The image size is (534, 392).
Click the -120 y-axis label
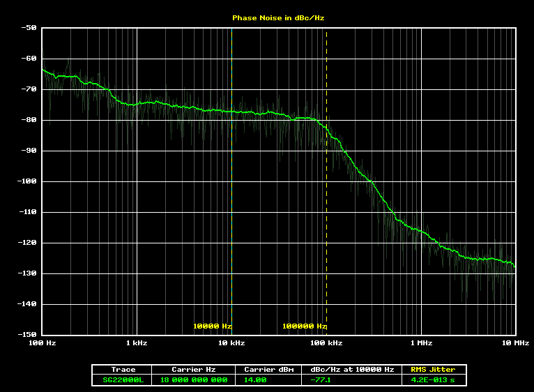[27, 242]
